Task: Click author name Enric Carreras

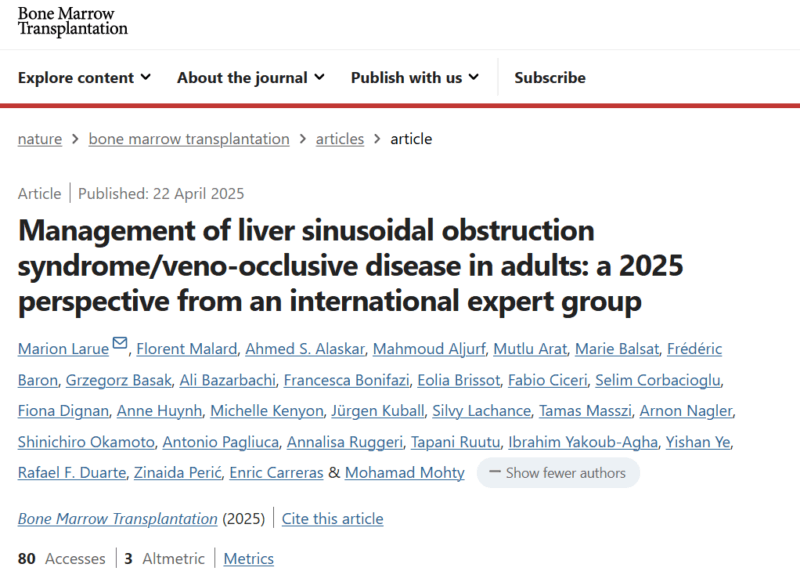Action: (x=276, y=473)
